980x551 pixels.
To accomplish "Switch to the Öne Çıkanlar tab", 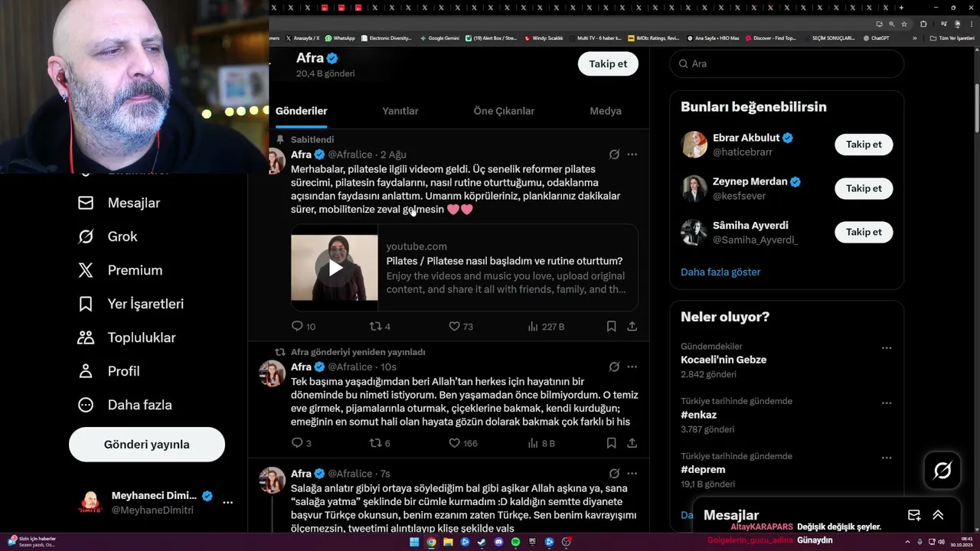I will (x=504, y=111).
